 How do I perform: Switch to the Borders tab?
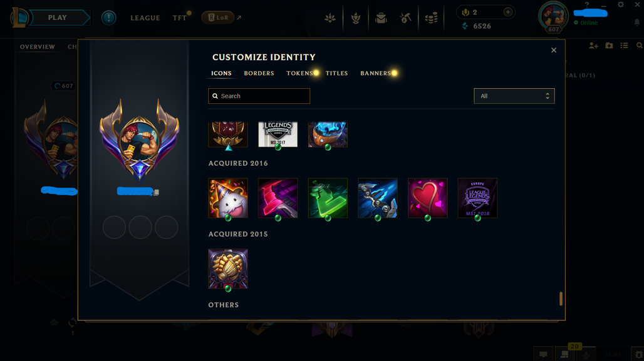(x=259, y=73)
